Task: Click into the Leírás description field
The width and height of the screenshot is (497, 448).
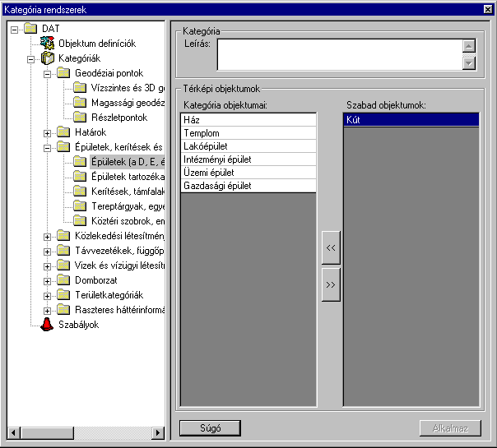Action: (337, 54)
